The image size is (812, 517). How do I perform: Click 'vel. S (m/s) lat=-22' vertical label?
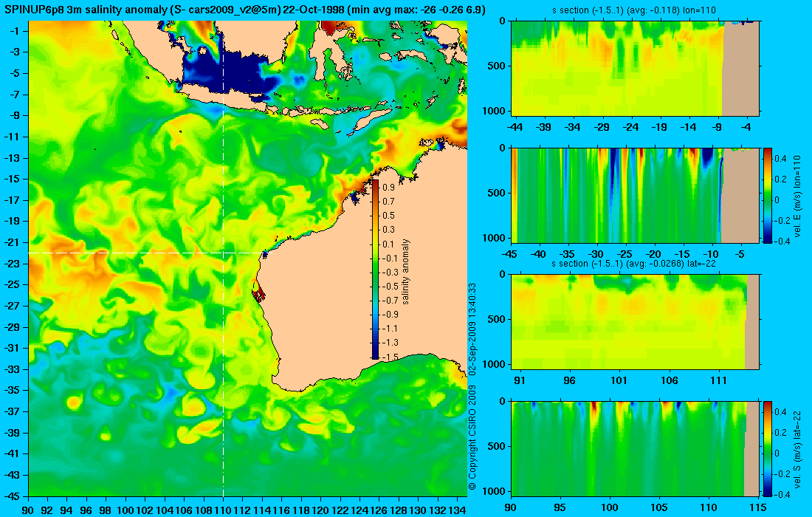[x=798, y=448]
